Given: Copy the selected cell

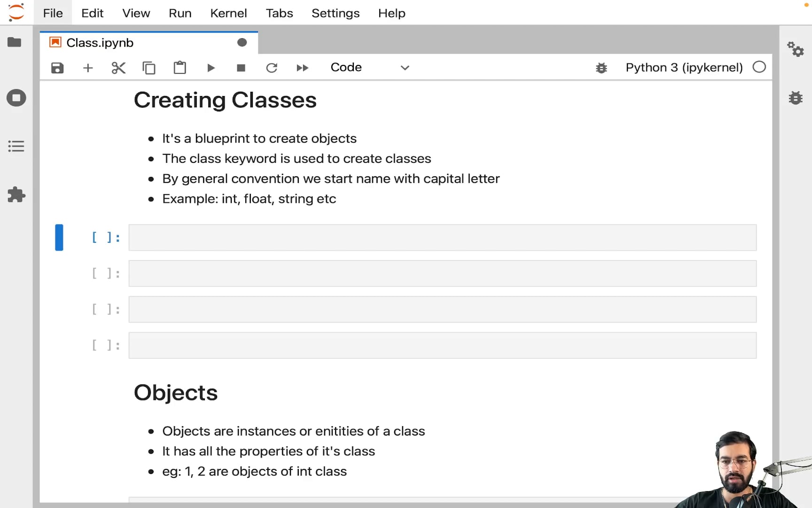Looking at the screenshot, I should tap(149, 68).
